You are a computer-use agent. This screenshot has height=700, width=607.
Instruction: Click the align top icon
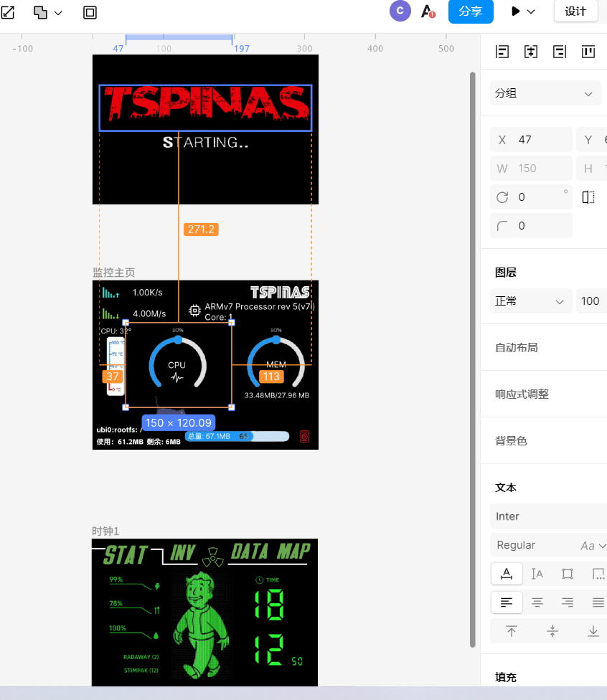588,52
